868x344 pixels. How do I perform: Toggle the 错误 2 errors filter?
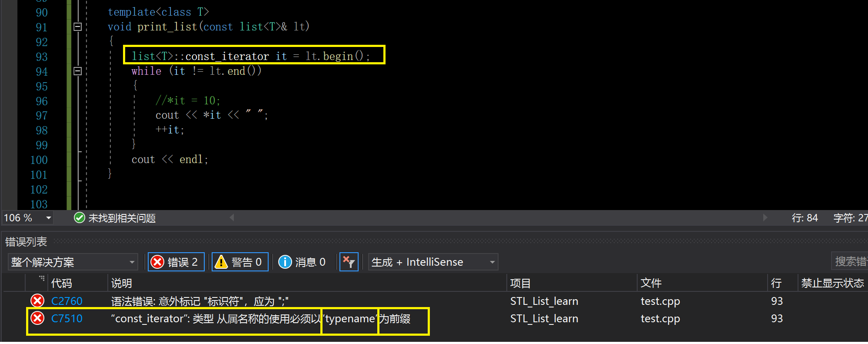[x=176, y=262]
